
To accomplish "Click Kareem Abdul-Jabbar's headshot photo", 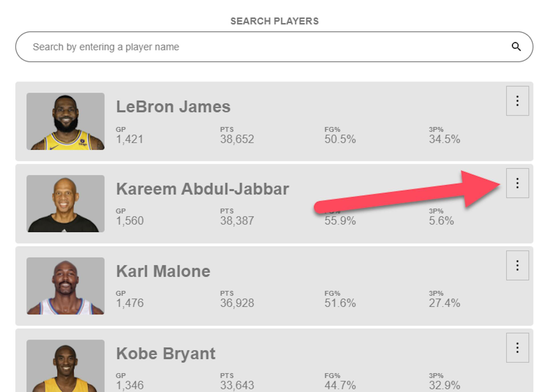I will pyautogui.click(x=65, y=204).
